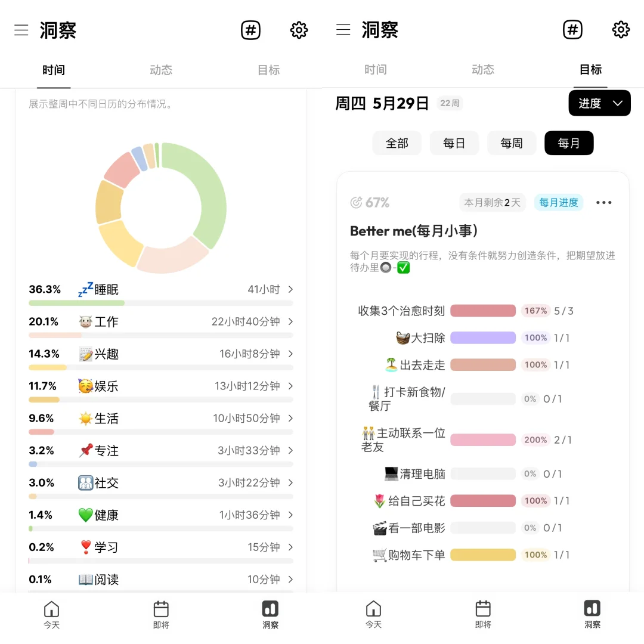The image size is (644, 644).
Task: Open the goal card options via the … icon
Action: 603,203
